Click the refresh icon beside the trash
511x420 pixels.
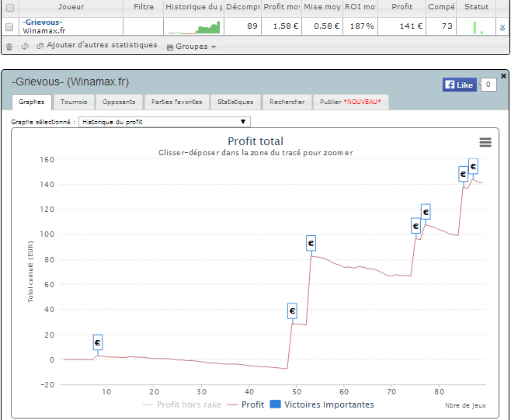coord(25,47)
